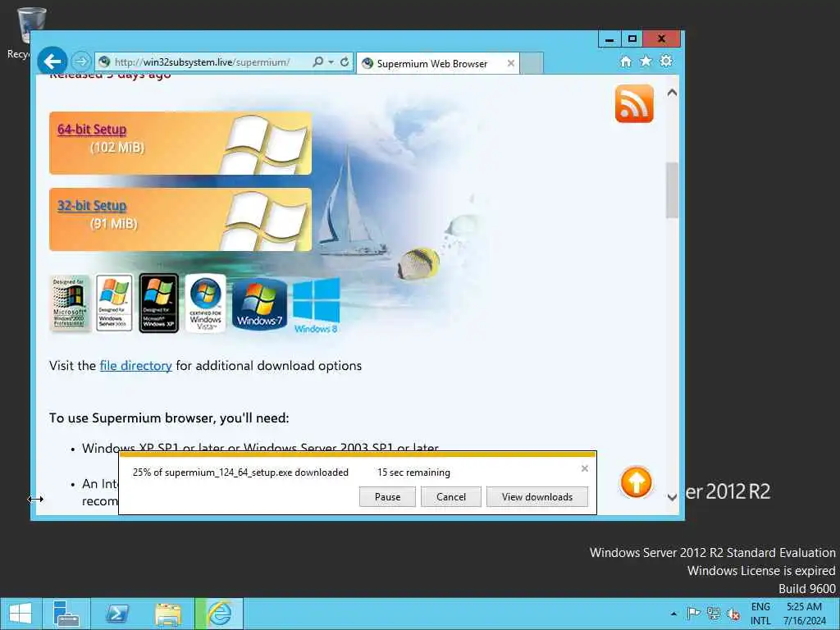
Task: Go back with the IE back arrow
Action: [52, 62]
